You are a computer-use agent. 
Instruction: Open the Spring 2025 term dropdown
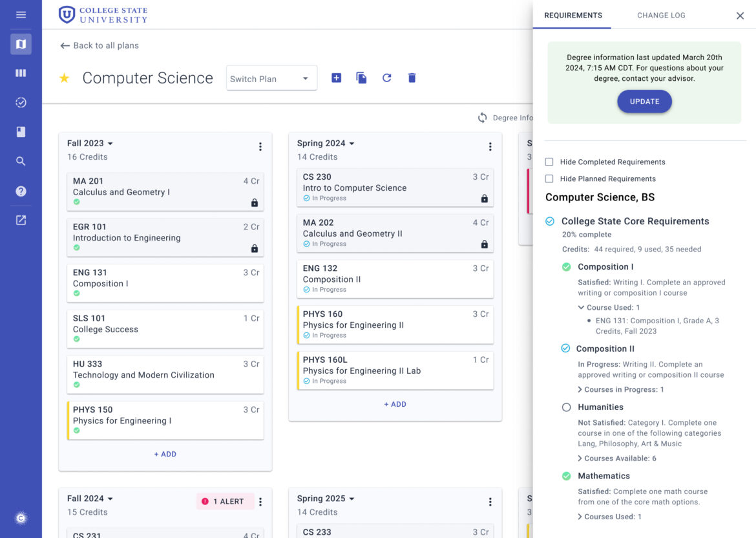tap(326, 499)
